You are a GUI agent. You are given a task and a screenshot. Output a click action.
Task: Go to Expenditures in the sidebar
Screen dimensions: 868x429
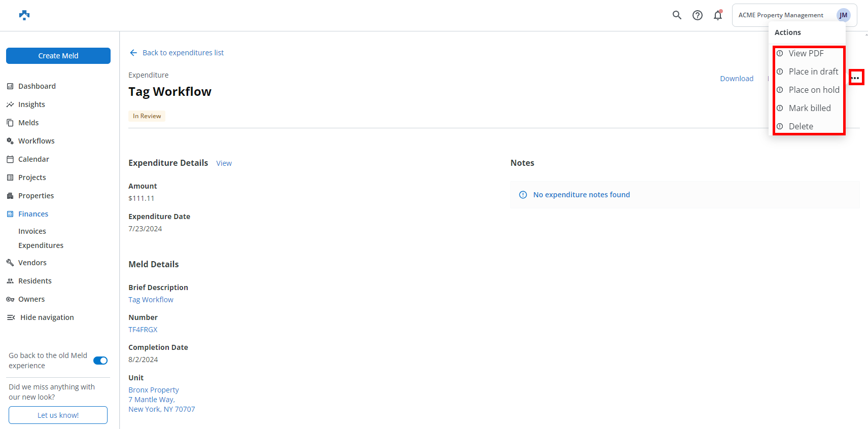tap(41, 245)
